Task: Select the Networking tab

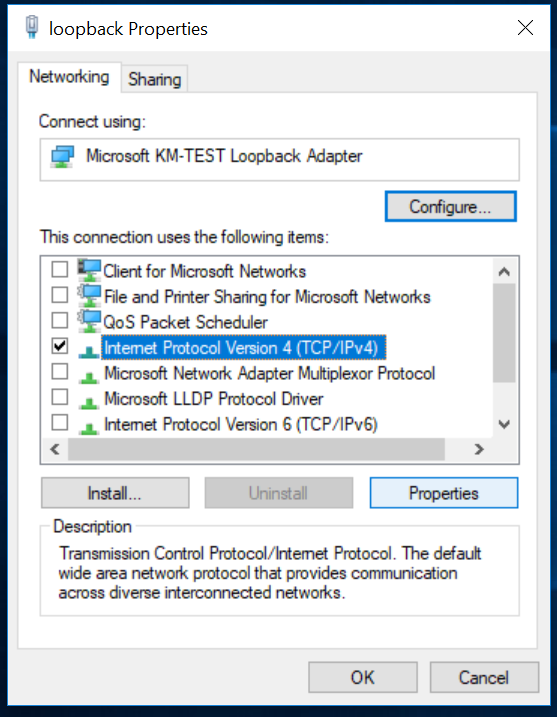Action: (70, 76)
